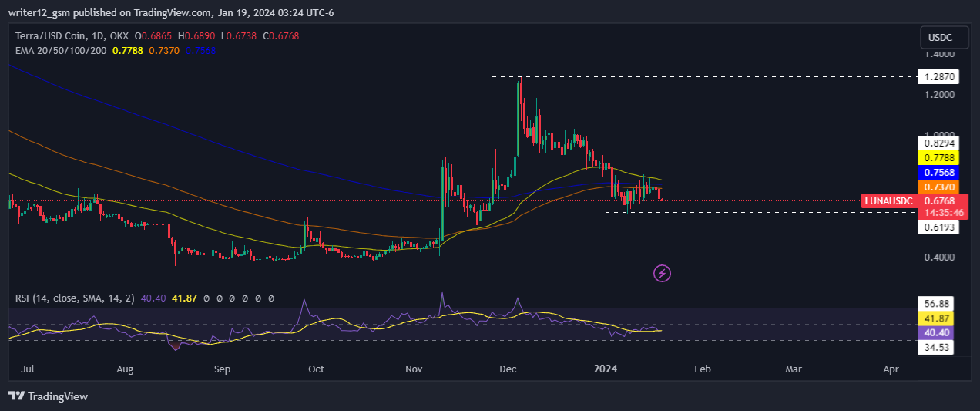The height and width of the screenshot is (411, 980).
Task: Click the yellow 0.7788 EMA price tag
Action: 937,157
